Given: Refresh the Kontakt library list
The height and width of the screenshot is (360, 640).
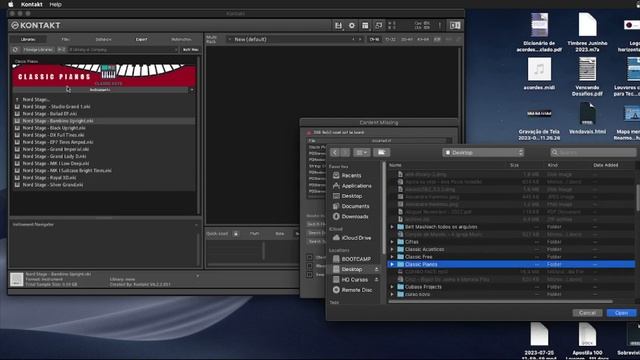Looking at the screenshot, I should point(16,49).
